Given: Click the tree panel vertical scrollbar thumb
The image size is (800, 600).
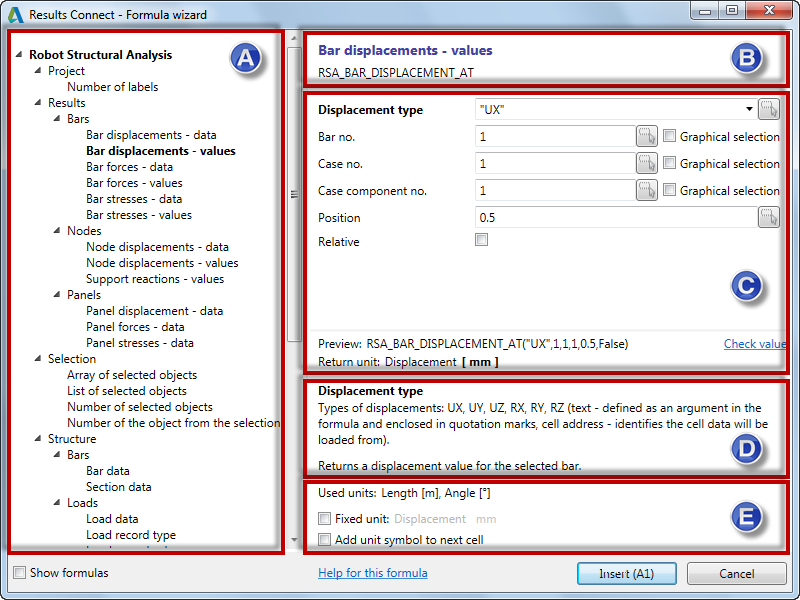Looking at the screenshot, I should point(294,194).
